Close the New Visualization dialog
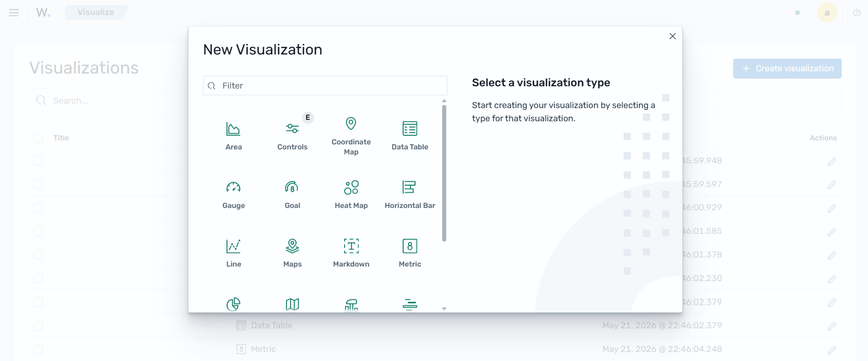This screenshot has width=868, height=361. click(672, 36)
